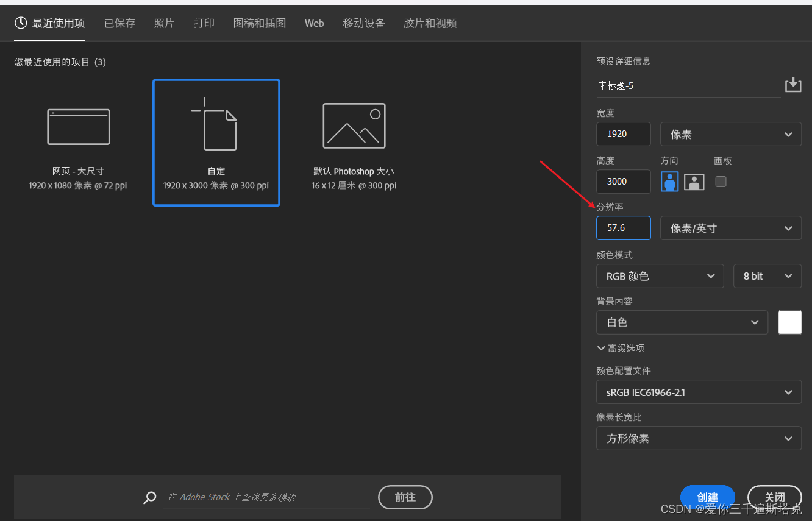Click the 关闭 close button
Image resolution: width=812 pixels, height=521 pixels.
click(775, 497)
